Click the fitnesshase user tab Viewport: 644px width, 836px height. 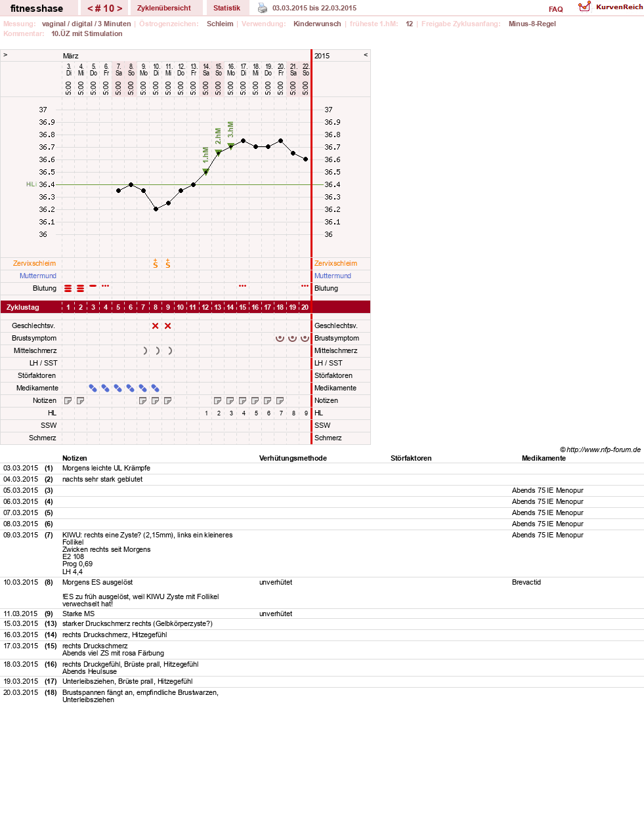[37, 8]
